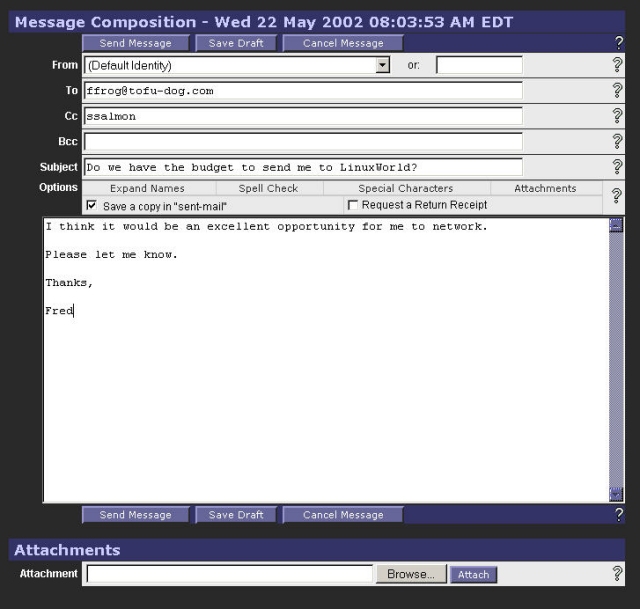The height and width of the screenshot is (609, 640).
Task: Enable Request a Return Receipt checkbox
Action: click(x=352, y=204)
